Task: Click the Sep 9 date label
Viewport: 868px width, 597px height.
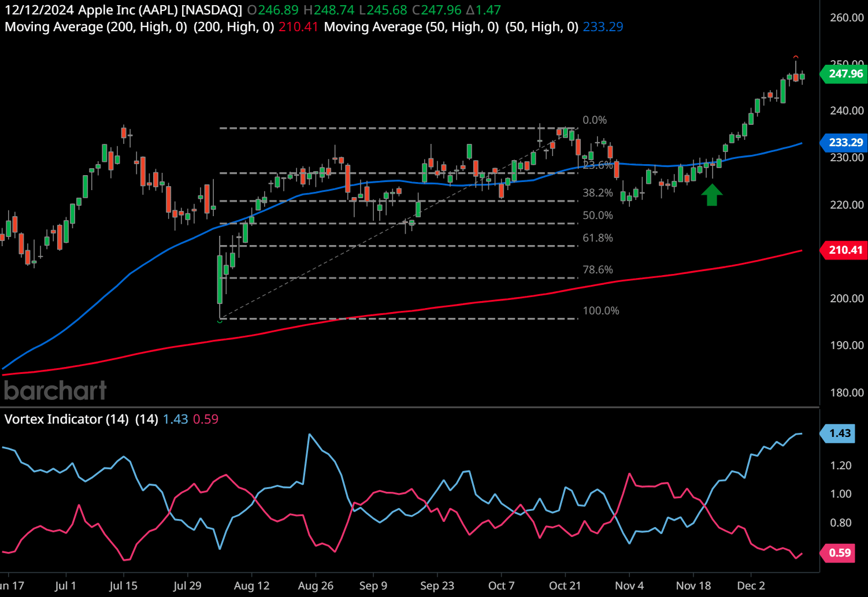Action: pyautogui.click(x=373, y=585)
